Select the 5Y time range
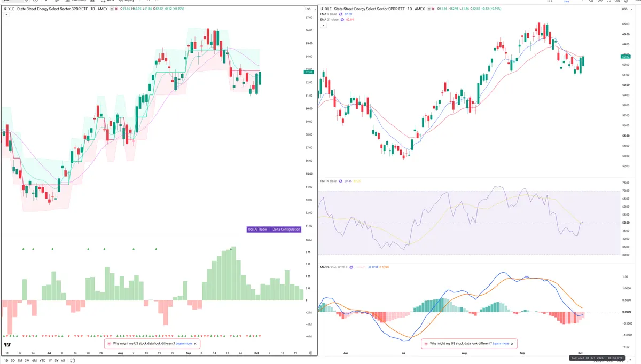 pos(56,361)
